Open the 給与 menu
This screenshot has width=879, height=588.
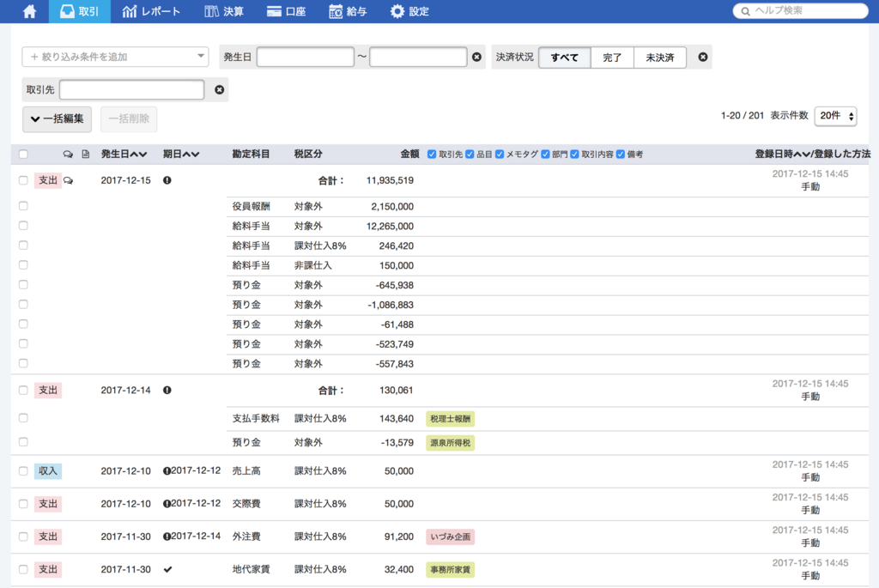[348, 11]
